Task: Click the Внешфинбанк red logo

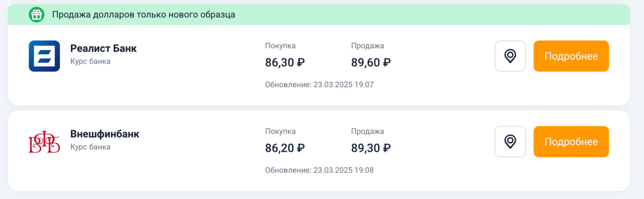Action: pos(44,142)
